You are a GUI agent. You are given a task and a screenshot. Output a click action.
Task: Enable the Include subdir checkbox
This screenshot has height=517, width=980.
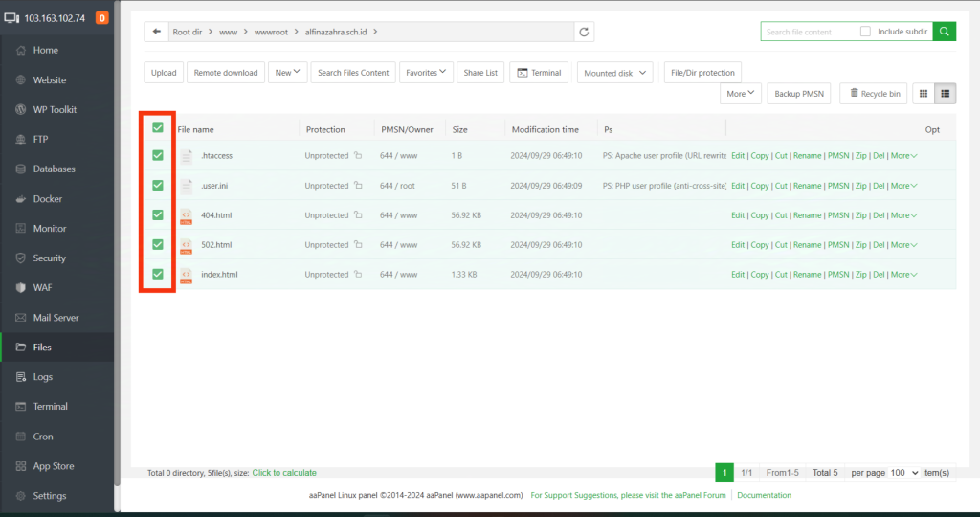click(865, 32)
